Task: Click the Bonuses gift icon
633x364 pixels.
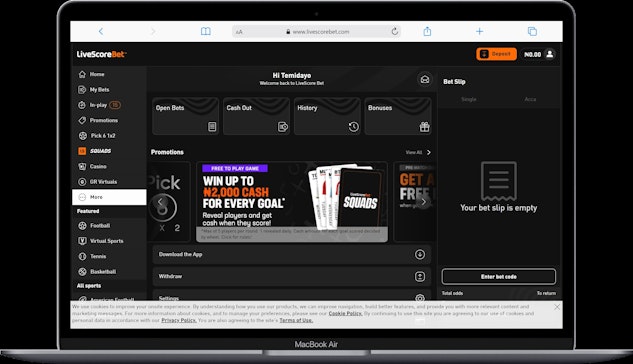Action: [x=424, y=127]
